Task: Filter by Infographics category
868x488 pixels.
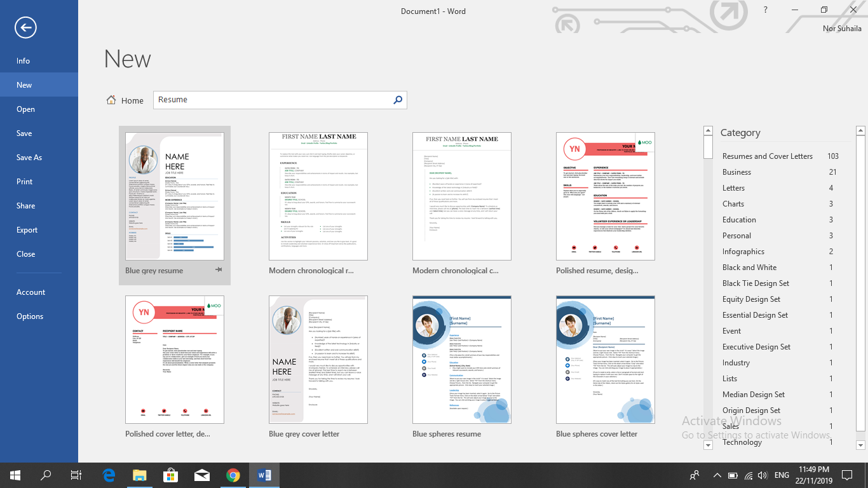Action: coord(782,252)
